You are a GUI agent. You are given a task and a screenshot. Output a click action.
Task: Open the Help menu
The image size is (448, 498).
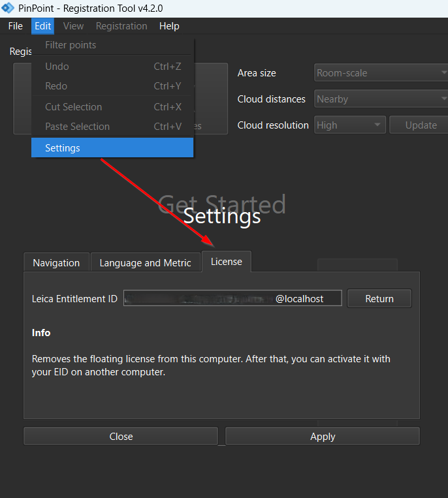[x=169, y=26]
